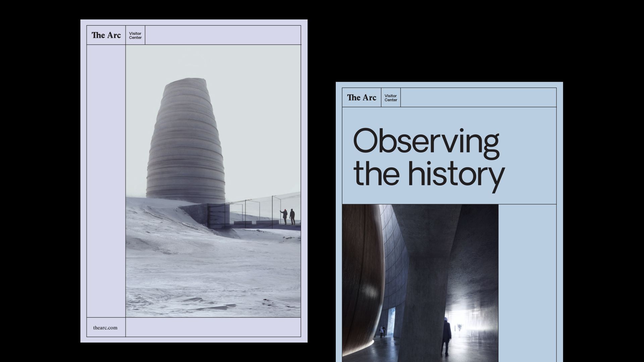Click empty header cell on lavender poster

pyautogui.click(x=223, y=35)
